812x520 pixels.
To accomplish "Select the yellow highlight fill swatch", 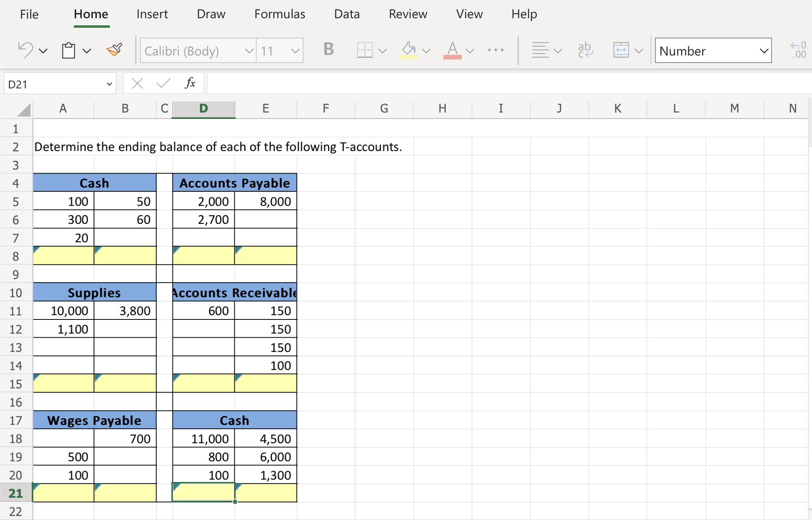I will 410,50.
